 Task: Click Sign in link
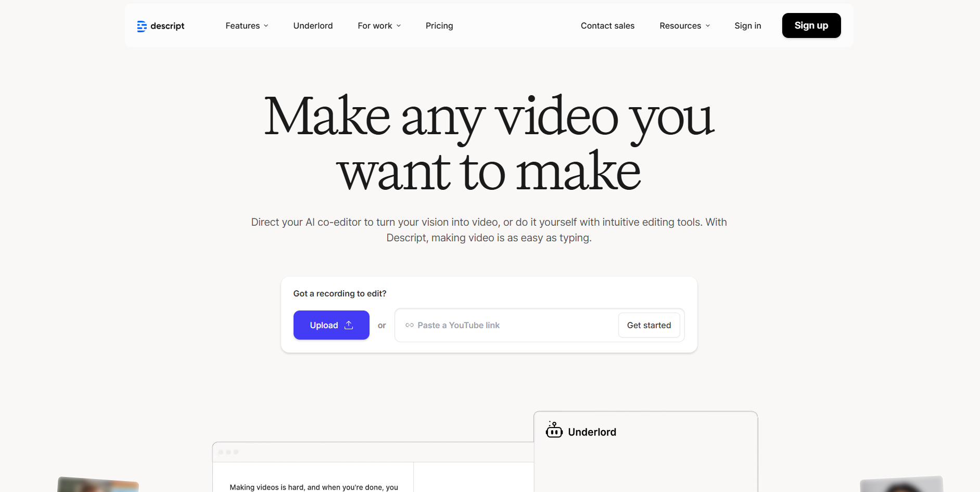(748, 25)
